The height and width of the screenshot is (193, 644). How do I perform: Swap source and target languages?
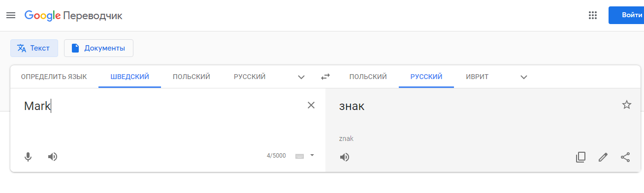pos(325,77)
